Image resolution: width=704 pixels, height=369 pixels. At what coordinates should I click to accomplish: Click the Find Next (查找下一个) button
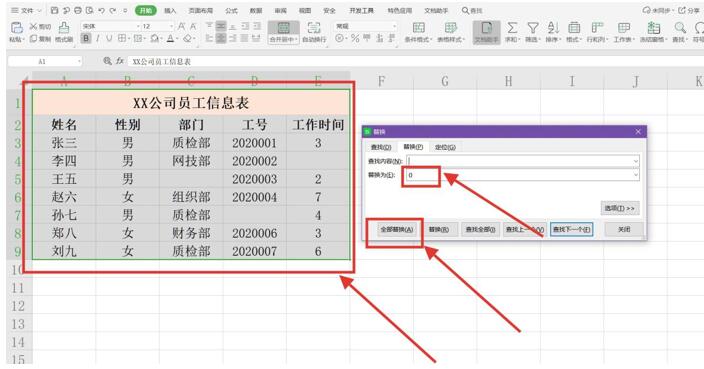[572, 229]
